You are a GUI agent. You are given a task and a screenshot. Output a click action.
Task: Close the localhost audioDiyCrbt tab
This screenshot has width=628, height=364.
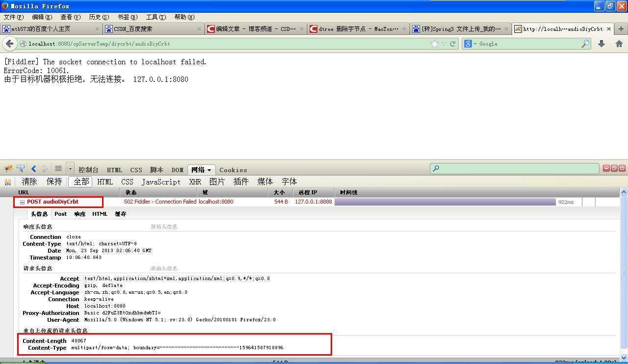(x=609, y=29)
